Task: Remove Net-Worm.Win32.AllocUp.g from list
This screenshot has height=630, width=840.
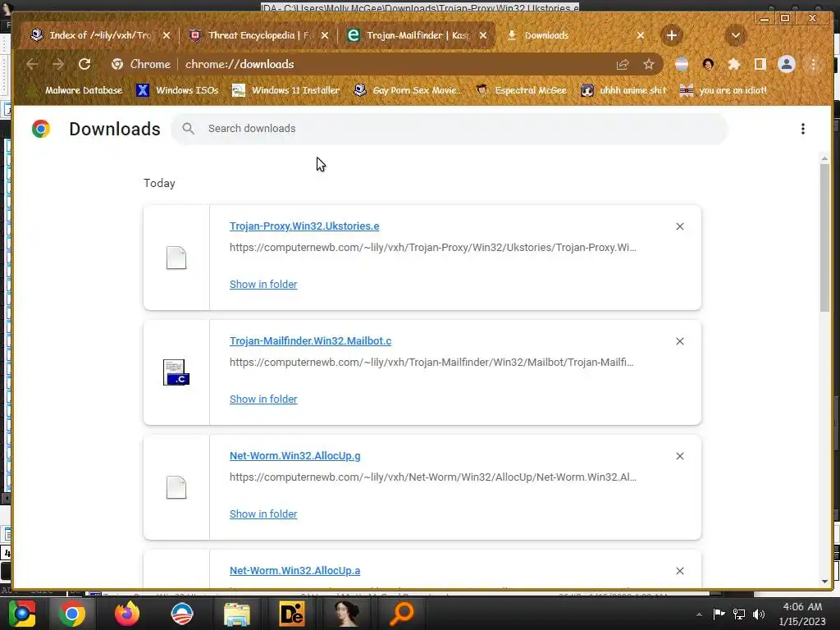Action: click(x=680, y=456)
